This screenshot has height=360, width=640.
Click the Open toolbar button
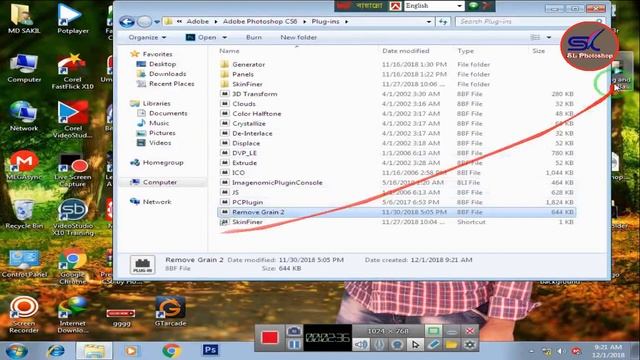point(202,38)
